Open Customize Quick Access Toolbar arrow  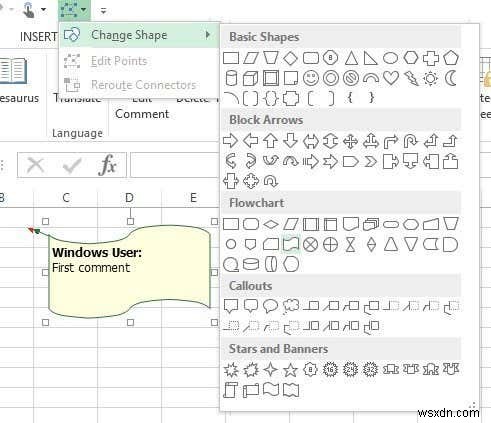pos(103,11)
